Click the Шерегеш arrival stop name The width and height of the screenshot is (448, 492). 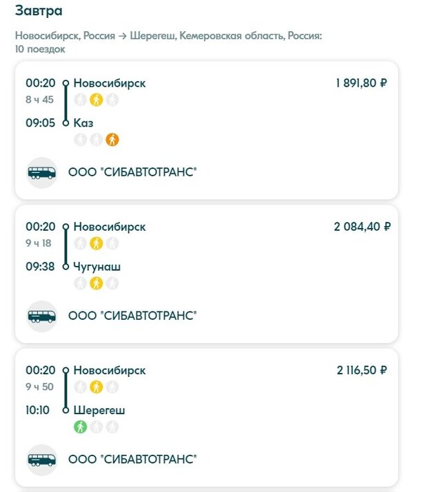(99, 410)
